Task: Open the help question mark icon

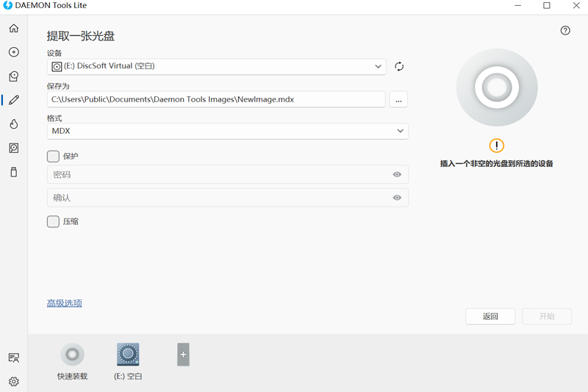Action: coord(565,30)
